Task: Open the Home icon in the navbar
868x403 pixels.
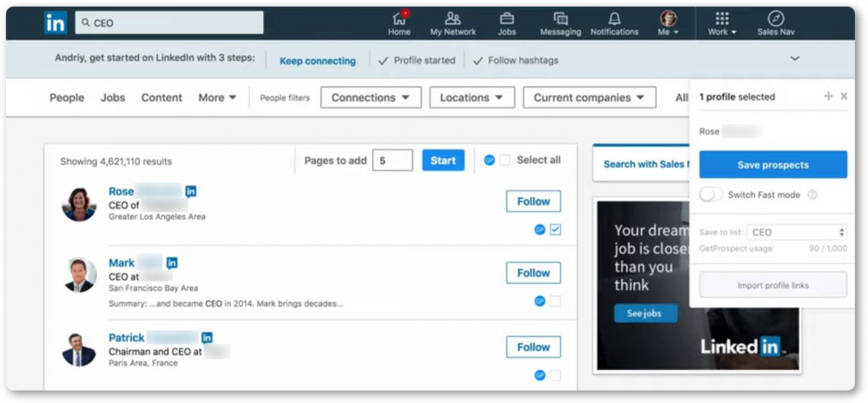Action: tap(399, 19)
